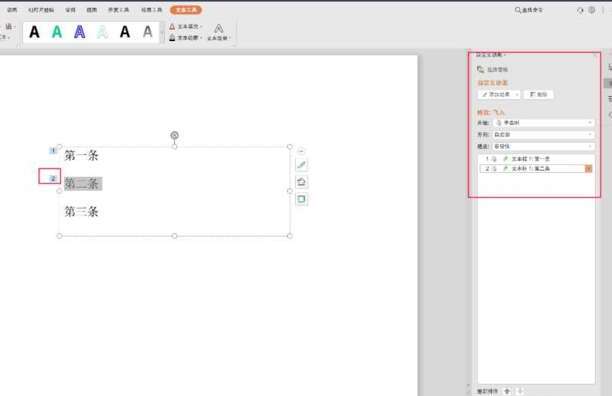The height and width of the screenshot is (396, 612).
Task: Click the pen icon beside the text box
Action: [x=301, y=165]
